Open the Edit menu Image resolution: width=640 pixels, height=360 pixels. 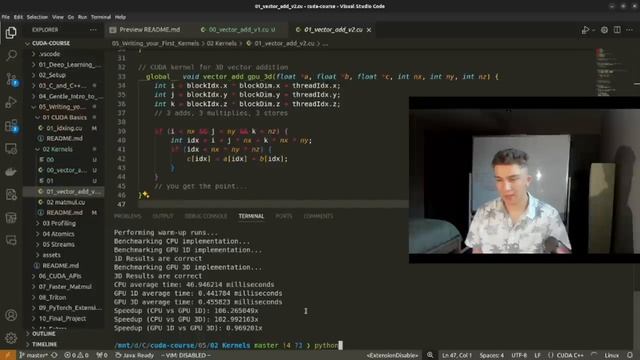tap(18, 17)
